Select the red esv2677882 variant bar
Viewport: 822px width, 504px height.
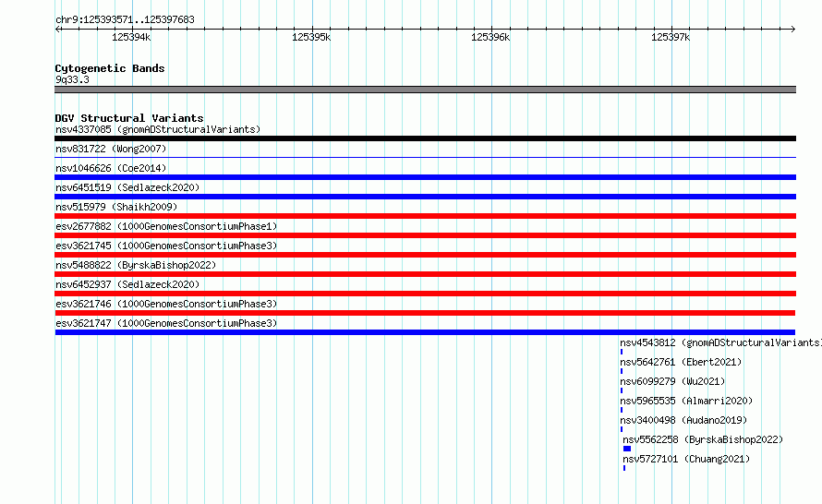point(425,235)
